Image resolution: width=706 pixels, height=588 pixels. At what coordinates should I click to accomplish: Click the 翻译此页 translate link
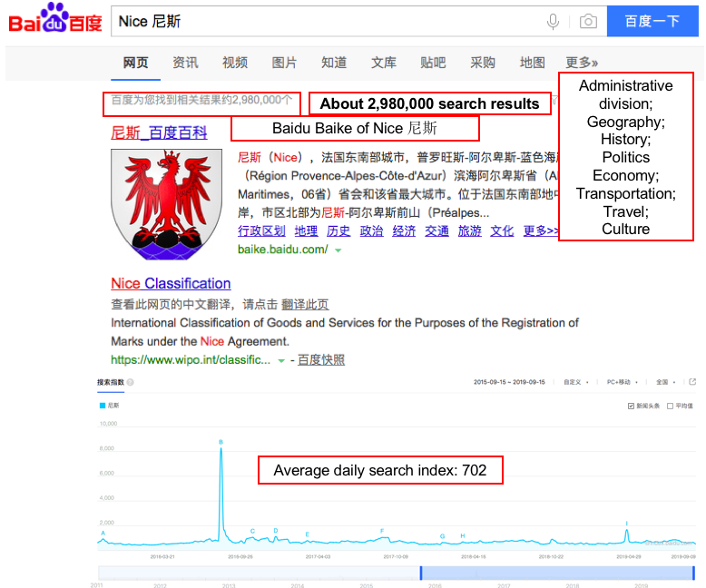pos(305,305)
